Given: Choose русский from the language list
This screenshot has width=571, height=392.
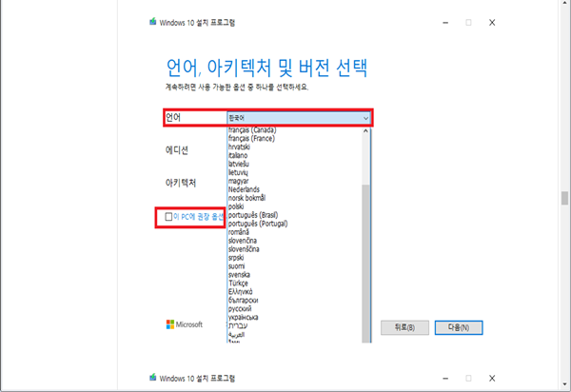Looking at the screenshot, I should pyautogui.click(x=240, y=309).
